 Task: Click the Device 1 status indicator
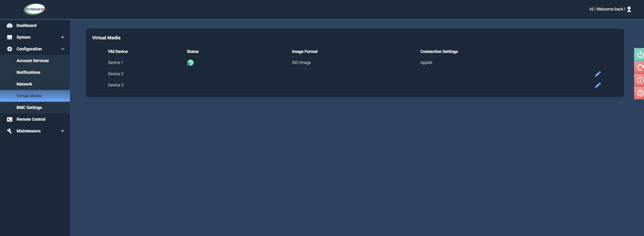click(x=190, y=63)
